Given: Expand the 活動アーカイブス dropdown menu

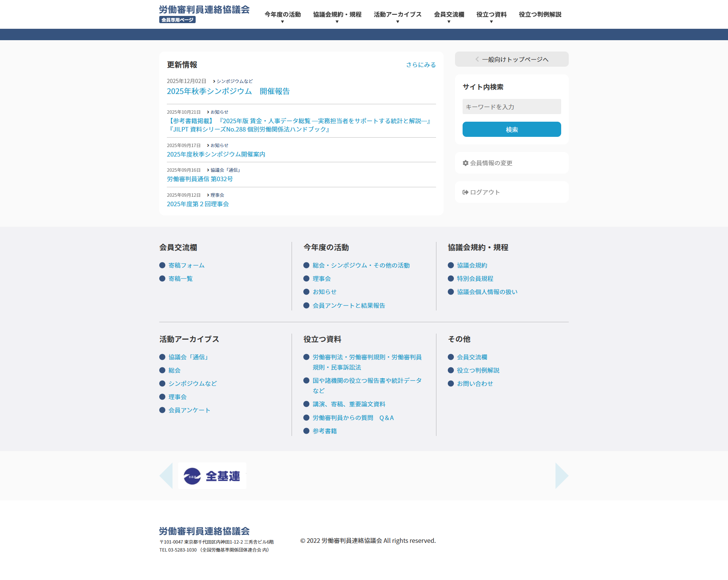Looking at the screenshot, I should [397, 16].
